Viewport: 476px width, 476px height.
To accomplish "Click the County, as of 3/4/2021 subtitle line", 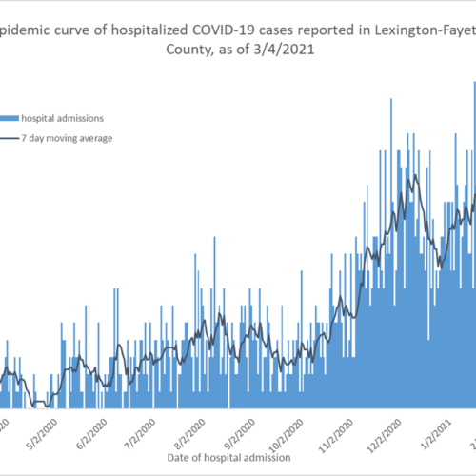I will click(240, 50).
